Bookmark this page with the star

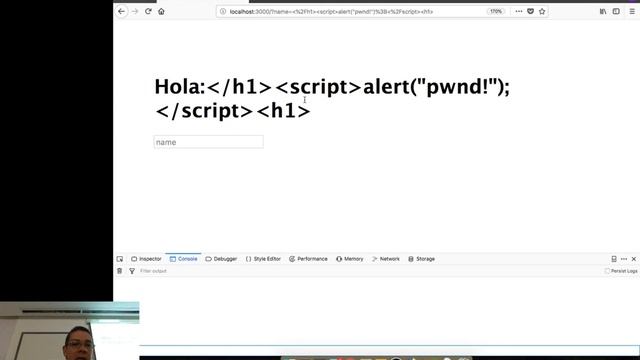click(542, 11)
